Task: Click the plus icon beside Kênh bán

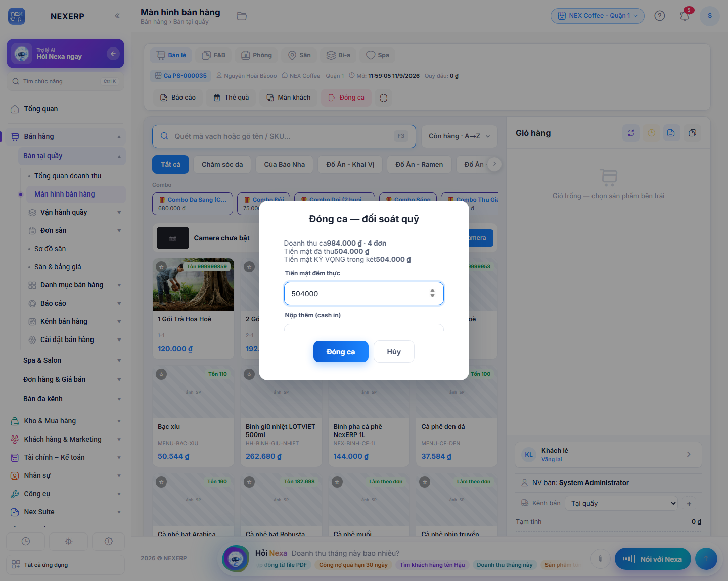Action: tap(689, 504)
